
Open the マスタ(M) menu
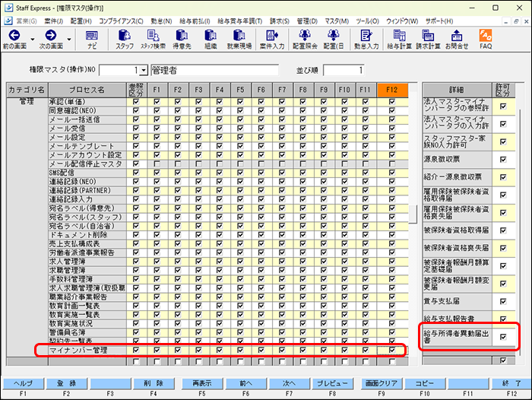point(337,21)
